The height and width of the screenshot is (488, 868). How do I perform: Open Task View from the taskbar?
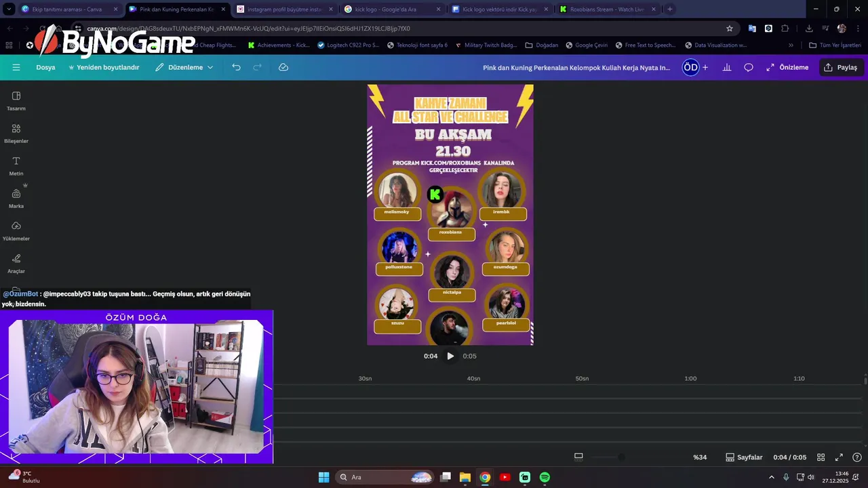[446, 477]
